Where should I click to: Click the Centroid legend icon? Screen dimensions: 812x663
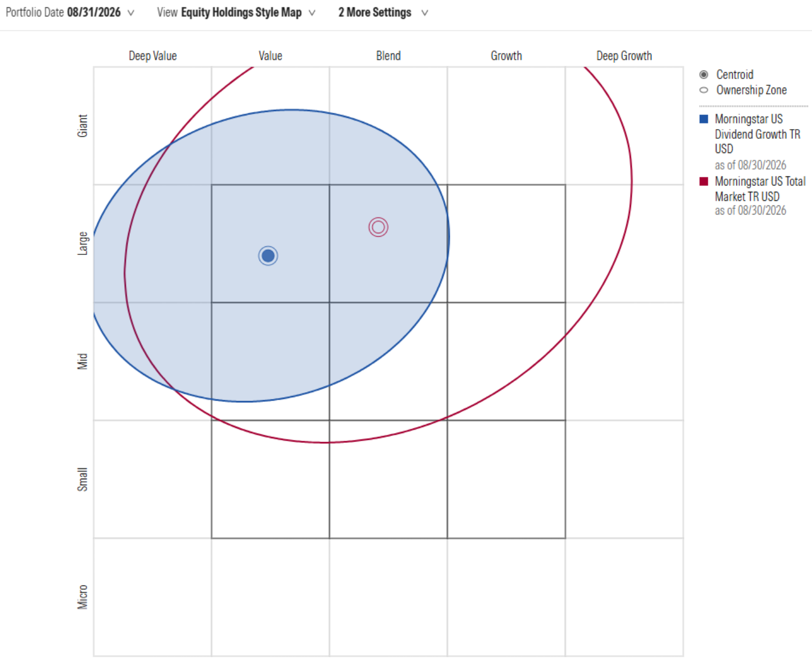704,75
